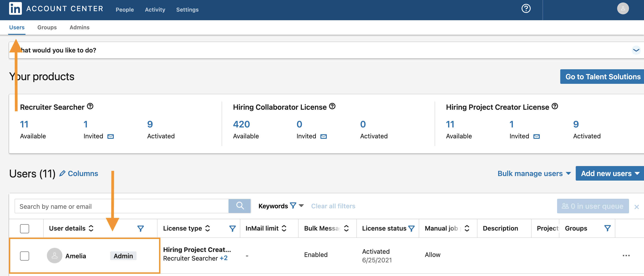Click Hiring Project Creator Invited envelope icon
This screenshot has width=644, height=276.
point(537,137)
